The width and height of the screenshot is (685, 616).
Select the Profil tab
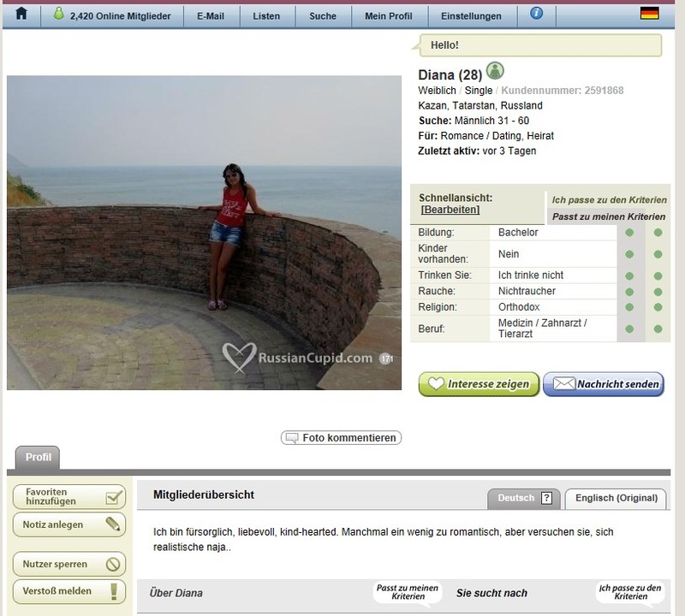click(x=38, y=458)
